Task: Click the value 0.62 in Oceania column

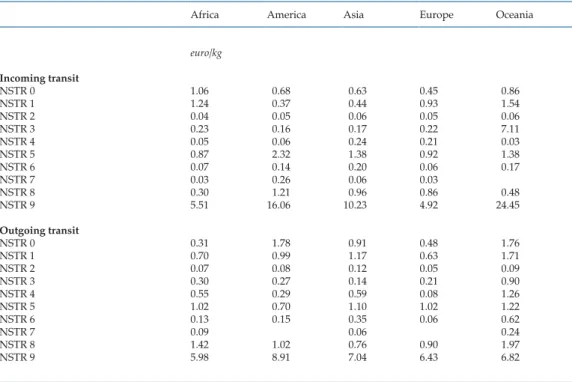Action: 510,319
